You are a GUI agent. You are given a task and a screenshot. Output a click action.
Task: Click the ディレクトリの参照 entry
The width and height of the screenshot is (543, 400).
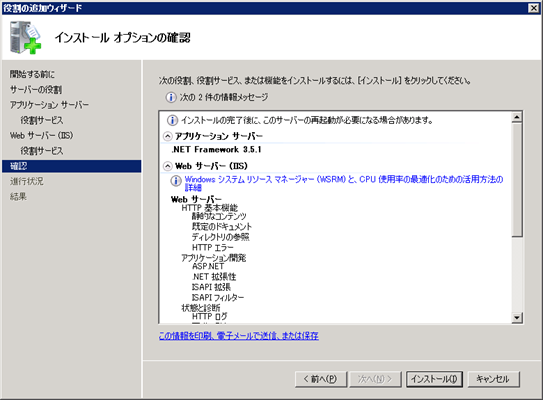tap(221, 237)
